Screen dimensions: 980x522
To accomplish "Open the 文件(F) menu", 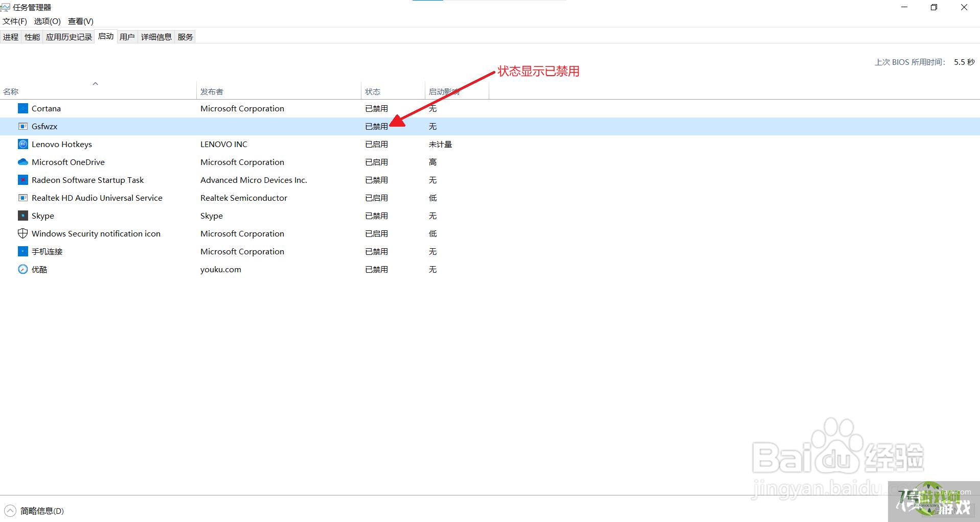I will click(15, 21).
